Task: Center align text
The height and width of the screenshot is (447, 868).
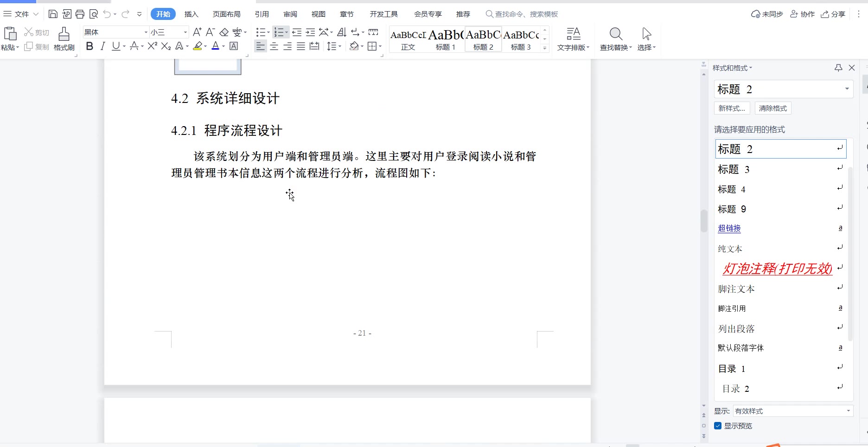Action: 274,46
